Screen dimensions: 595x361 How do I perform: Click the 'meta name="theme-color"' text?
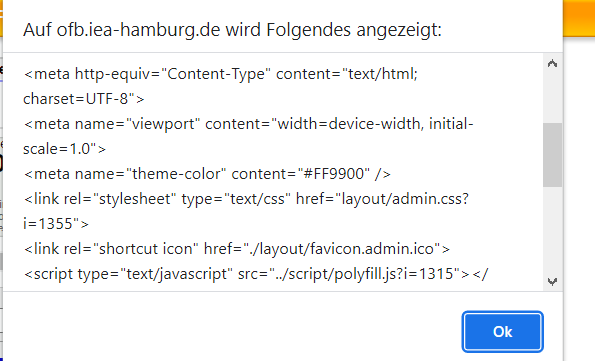pos(125,174)
